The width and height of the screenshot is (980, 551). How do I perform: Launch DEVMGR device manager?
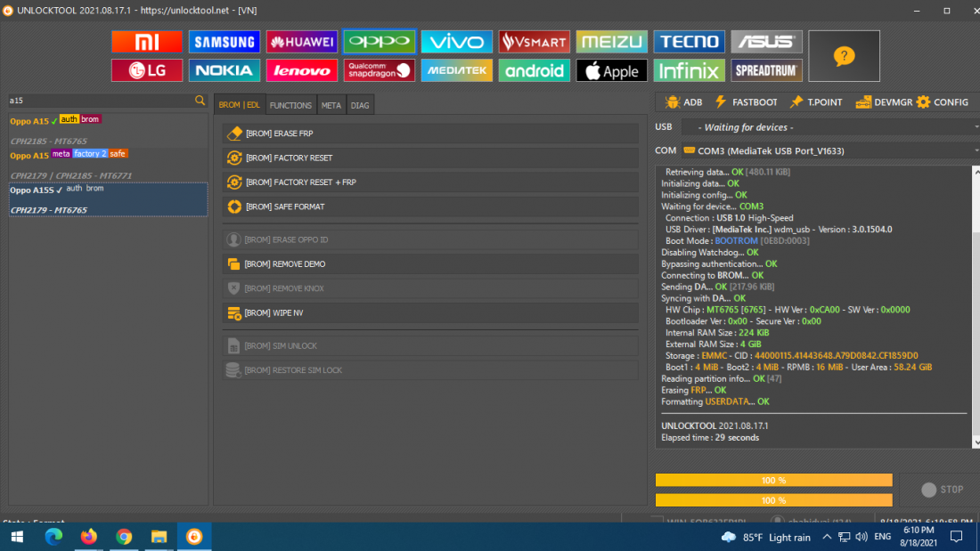click(x=884, y=101)
